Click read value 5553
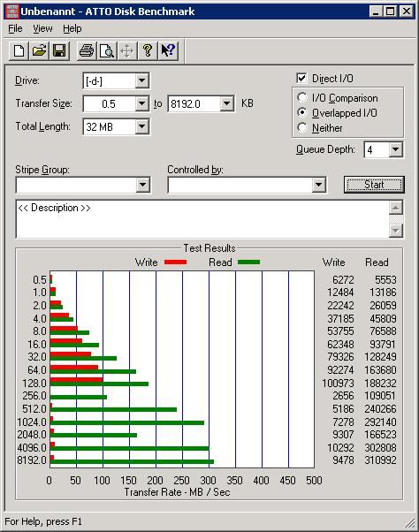This screenshot has height=532, width=419. click(385, 279)
